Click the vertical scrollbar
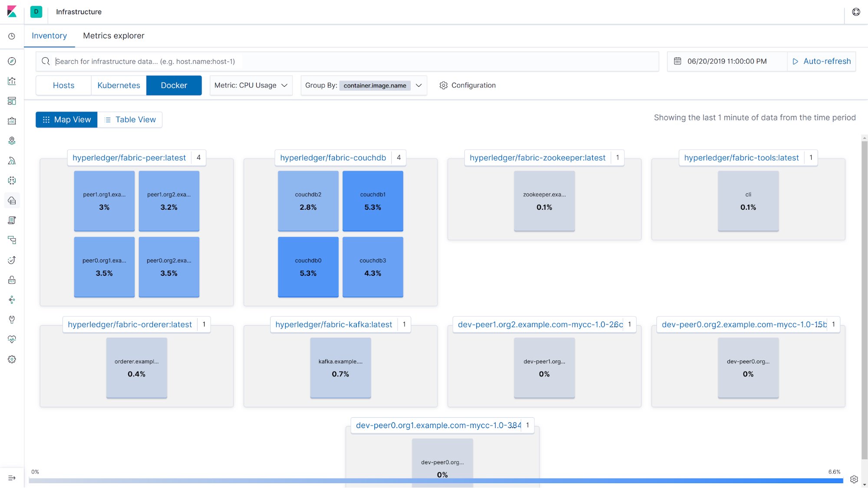The height and width of the screenshot is (488, 868). pos(865,300)
